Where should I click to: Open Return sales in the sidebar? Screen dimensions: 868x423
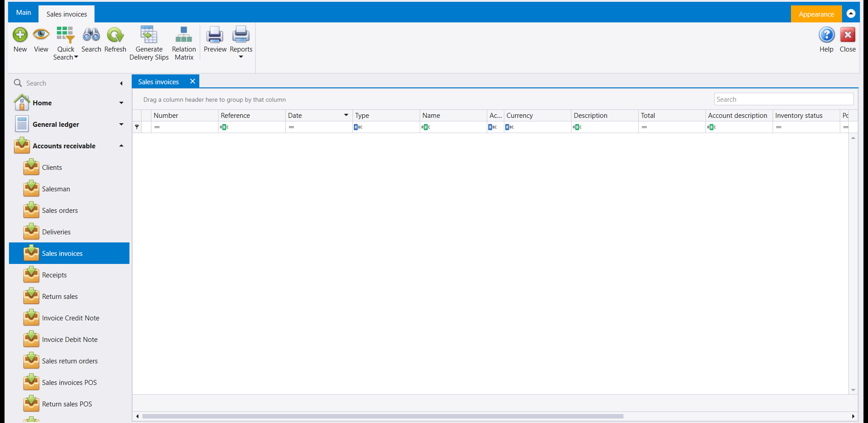(69, 296)
